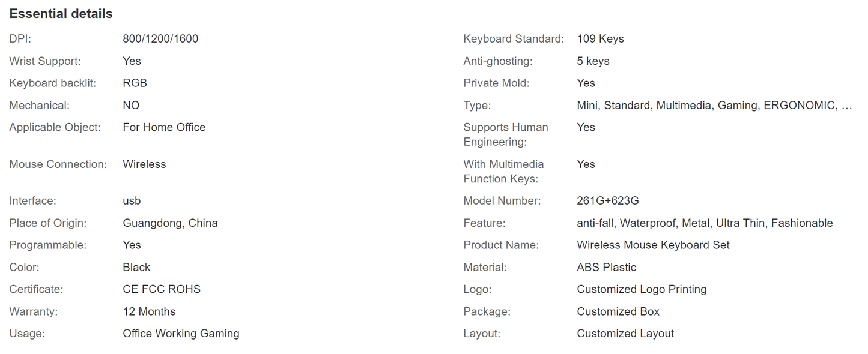Select the Guangdong, China origin value
Image resolution: width=868 pixels, height=354 pixels.
[x=170, y=223]
